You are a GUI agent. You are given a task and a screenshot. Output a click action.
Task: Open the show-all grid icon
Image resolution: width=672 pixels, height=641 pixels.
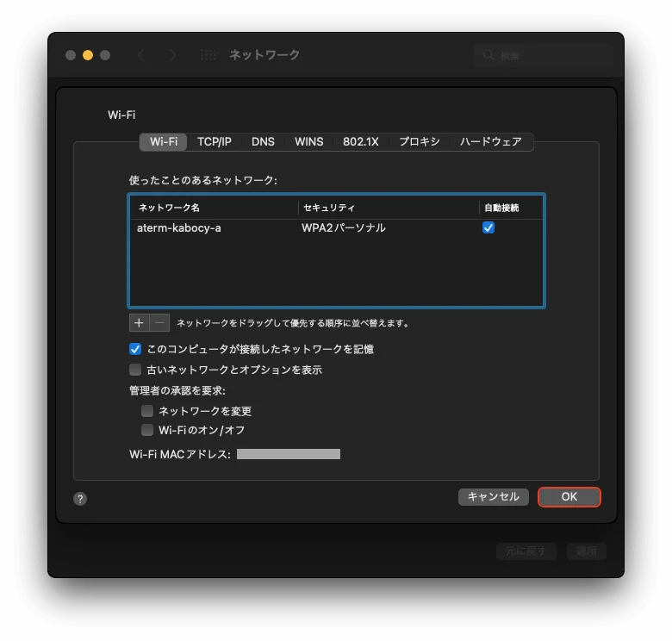coord(208,55)
